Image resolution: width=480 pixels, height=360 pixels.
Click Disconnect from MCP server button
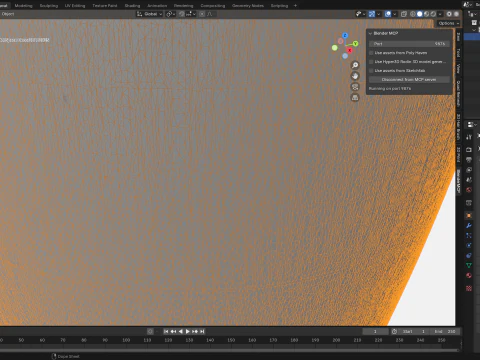click(409, 80)
